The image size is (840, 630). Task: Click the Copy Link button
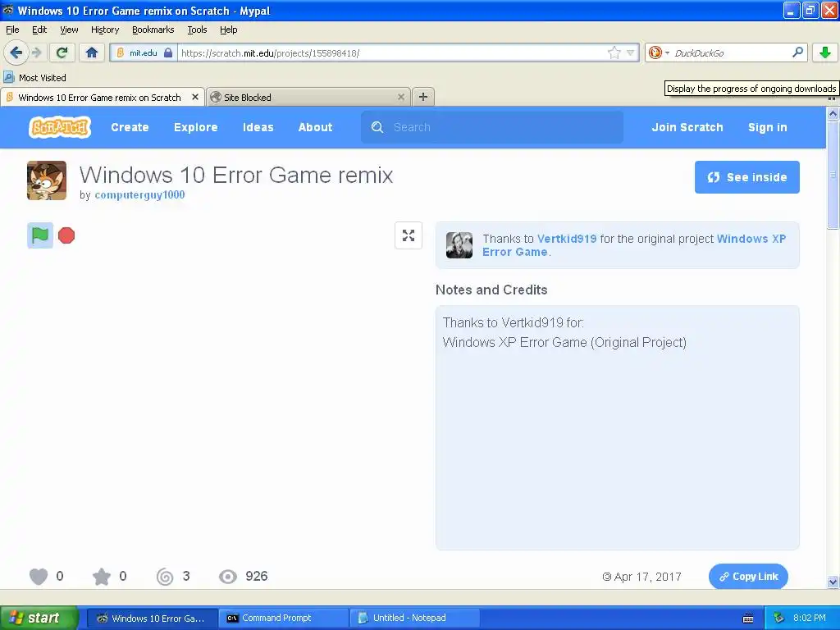tap(748, 577)
